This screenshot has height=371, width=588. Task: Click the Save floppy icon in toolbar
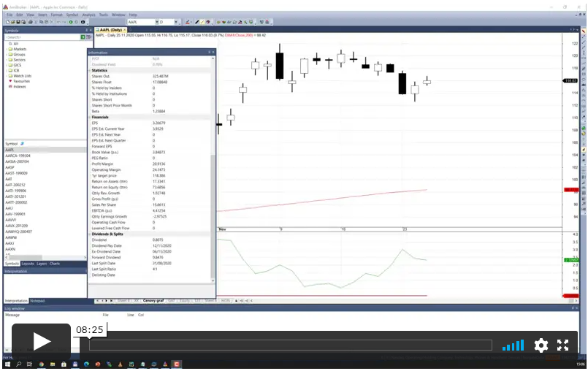[18, 22]
